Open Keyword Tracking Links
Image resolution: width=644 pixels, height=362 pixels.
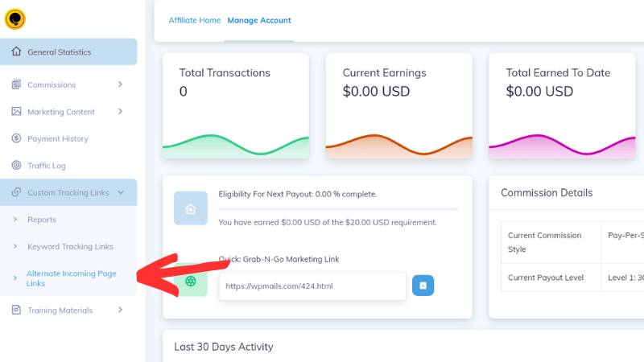tap(70, 247)
